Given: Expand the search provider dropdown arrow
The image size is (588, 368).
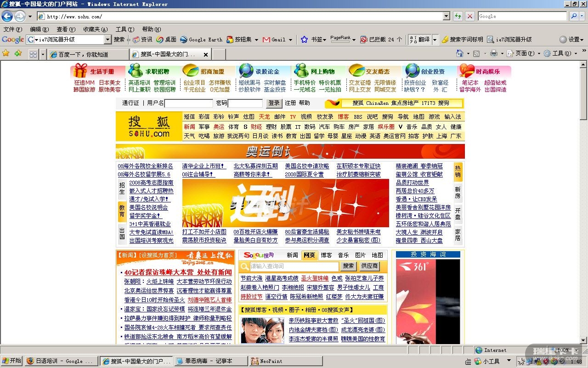Looking at the screenshot, I should (582, 16).
